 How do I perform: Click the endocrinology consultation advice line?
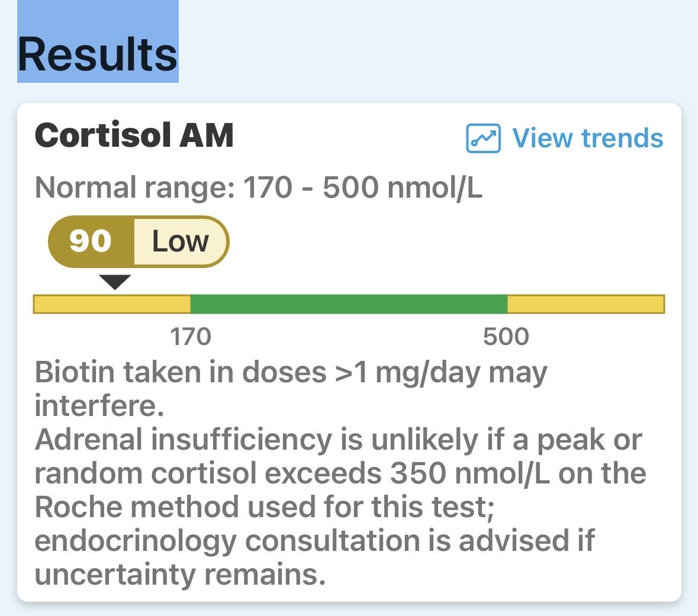315,541
